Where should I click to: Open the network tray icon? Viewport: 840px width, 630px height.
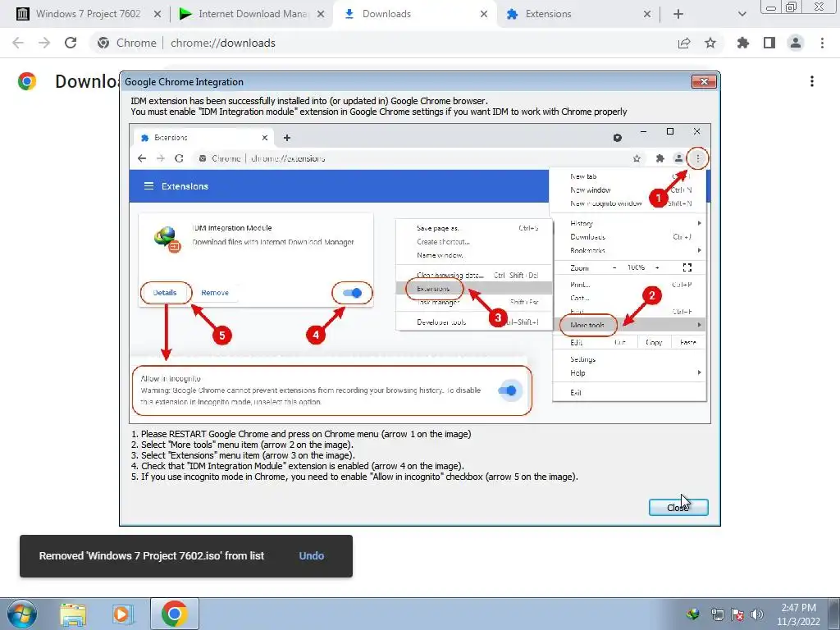[x=717, y=614]
